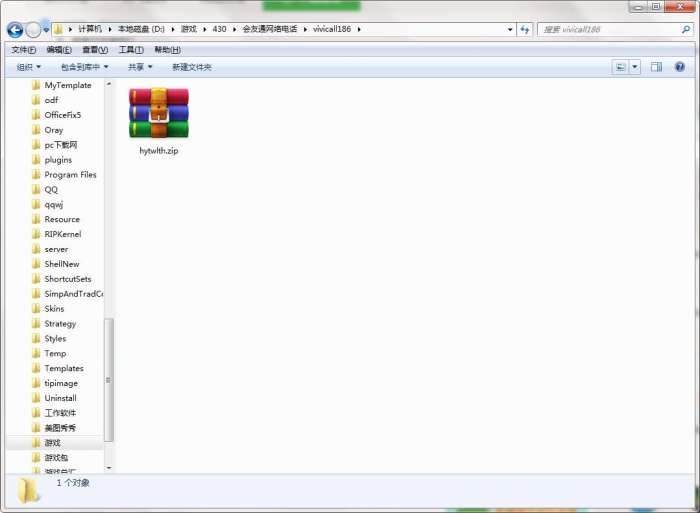
Task: Select the Oray folder
Action: (54, 130)
